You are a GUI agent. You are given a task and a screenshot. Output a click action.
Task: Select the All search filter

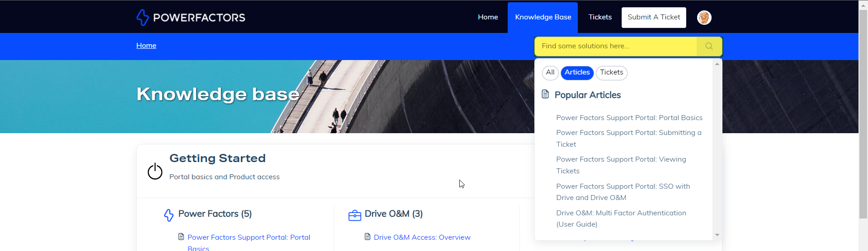[x=550, y=73]
